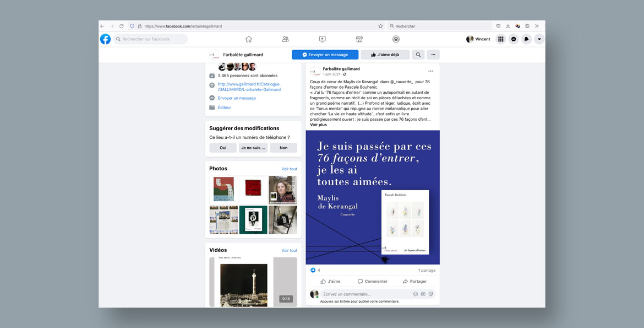Open the red, green and blue abstract photo
The height and width of the screenshot is (328, 644).
[x=224, y=190]
